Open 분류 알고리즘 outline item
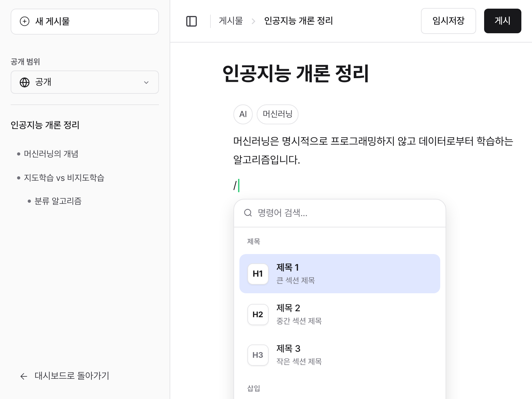The height and width of the screenshot is (399, 532). coord(58,201)
